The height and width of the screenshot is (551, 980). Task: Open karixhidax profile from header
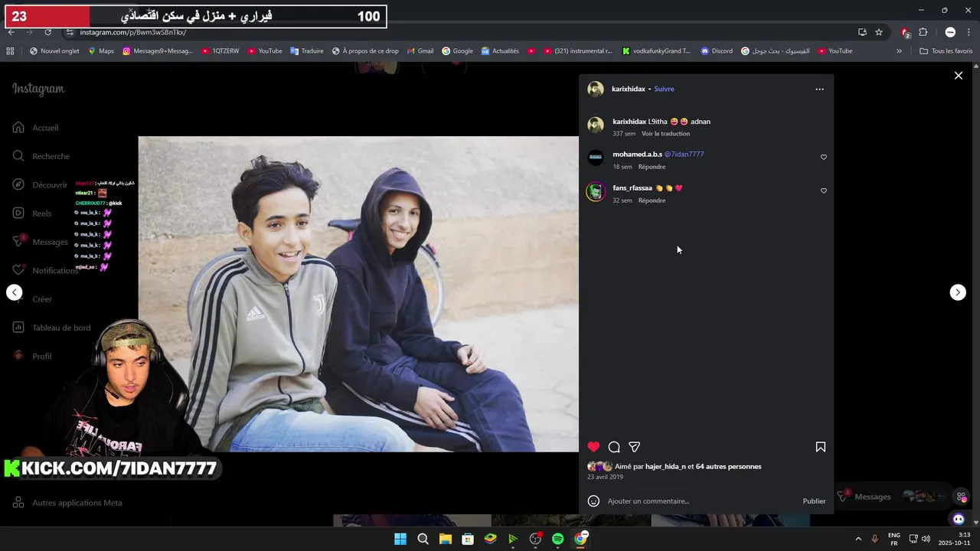629,89
